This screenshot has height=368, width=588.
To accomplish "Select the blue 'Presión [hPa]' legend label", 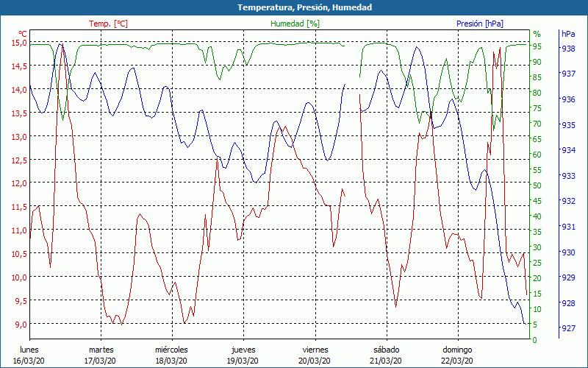I will [480, 24].
